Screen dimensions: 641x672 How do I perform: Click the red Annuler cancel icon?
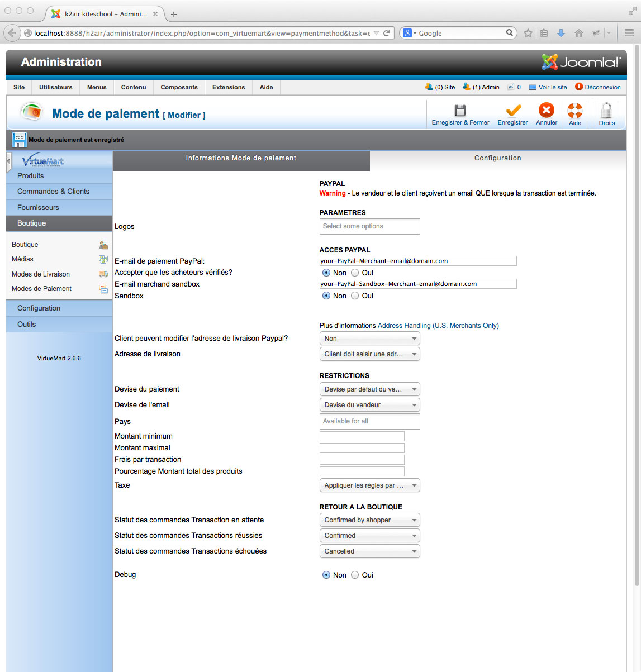547,110
